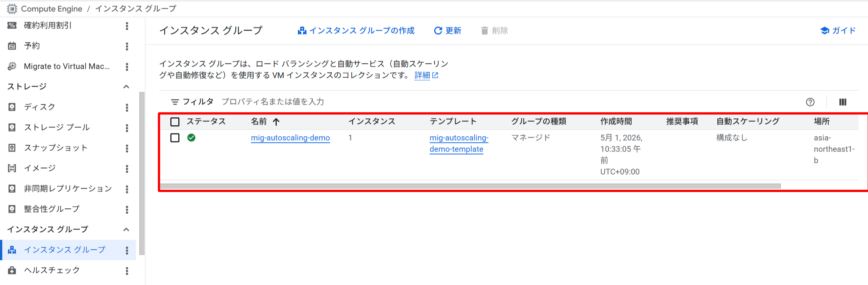Viewport: 868px width, 285px height.
Task: Open the column display options icon
Action: 843,102
